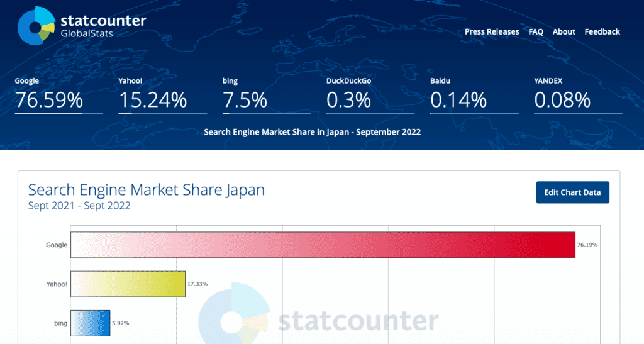
Task: Click the red Google bar in the chart
Action: click(323, 245)
